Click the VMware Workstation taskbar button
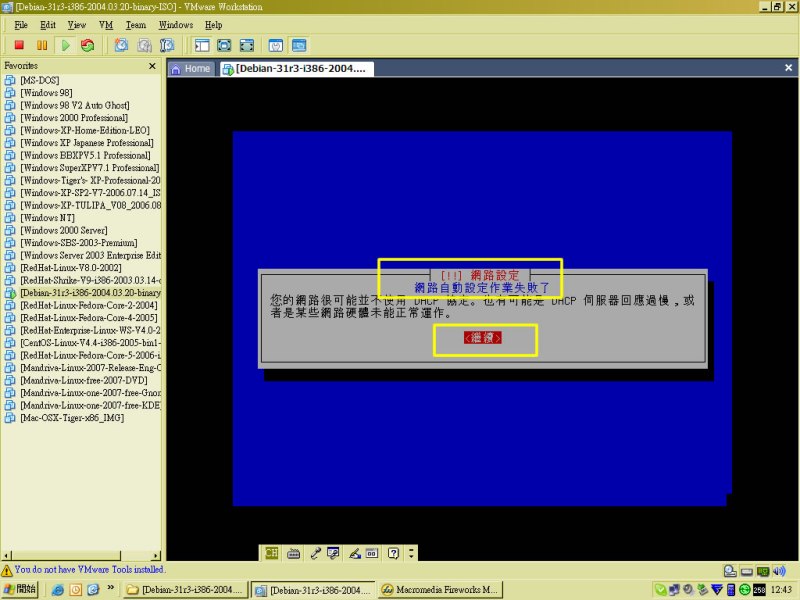This screenshot has width=800, height=600. coord(313,590)
